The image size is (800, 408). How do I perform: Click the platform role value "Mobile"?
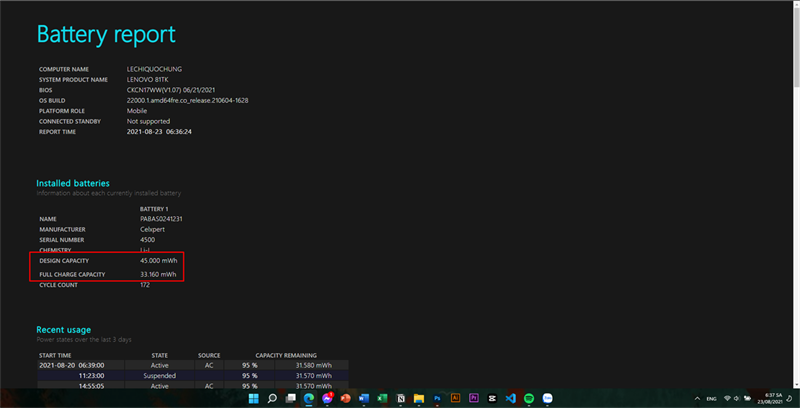click(x=137, y=111)
